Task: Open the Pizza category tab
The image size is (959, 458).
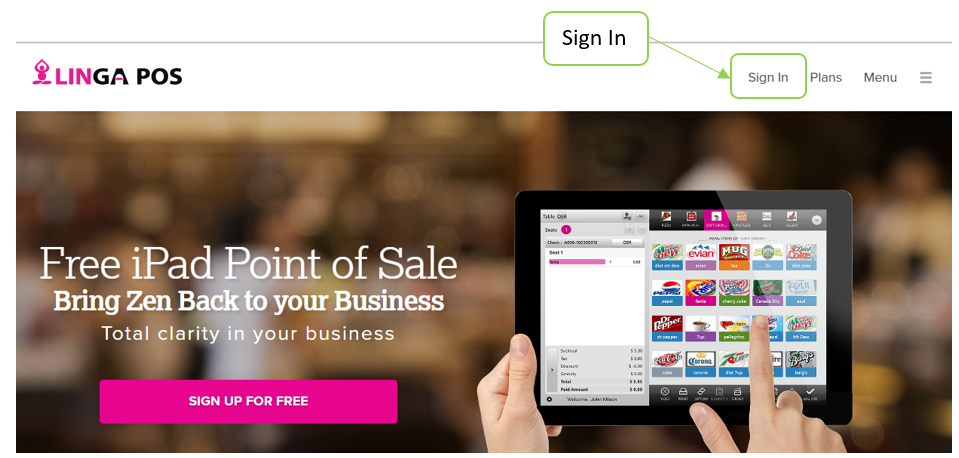Action: (666, 219)
